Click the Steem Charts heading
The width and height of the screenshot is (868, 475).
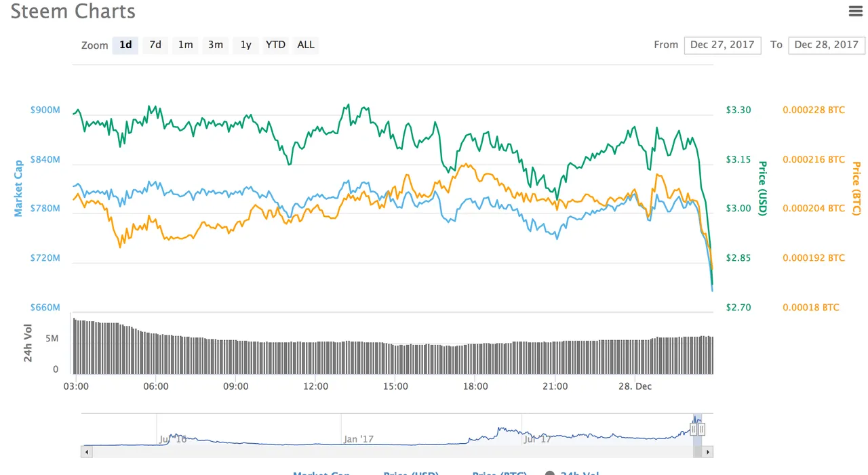click(73, 12)
